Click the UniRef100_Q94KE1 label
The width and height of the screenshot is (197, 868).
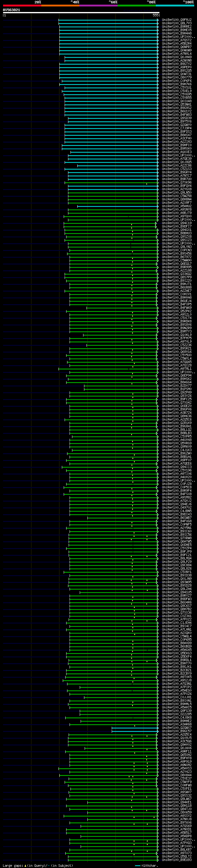coord(177,802)
